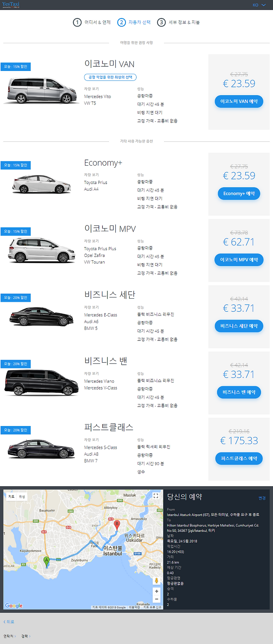The height and width of the screenshot is (644, 273).
Task: Reserve the 비즈니스 밴 vehicle
Action: pos(239,392)
